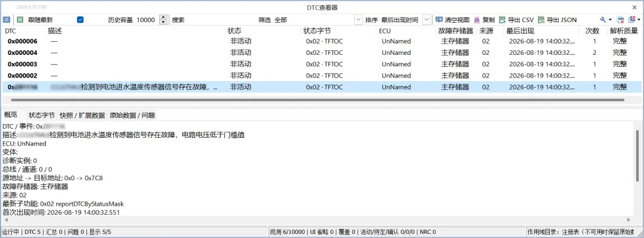This screenshot has height=238, width=644.
Task: Select the row describing 电池进水温度传感器 fault
Action: [x=321, y=87]
